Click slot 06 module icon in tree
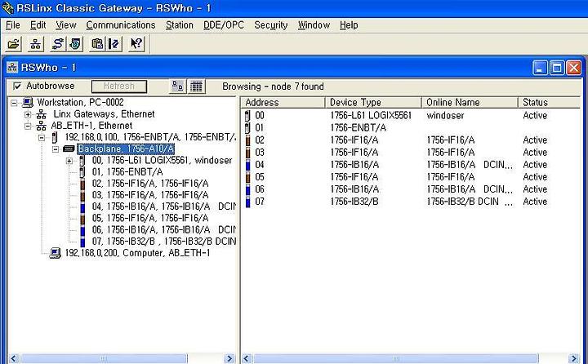 (x=82, y=230)
